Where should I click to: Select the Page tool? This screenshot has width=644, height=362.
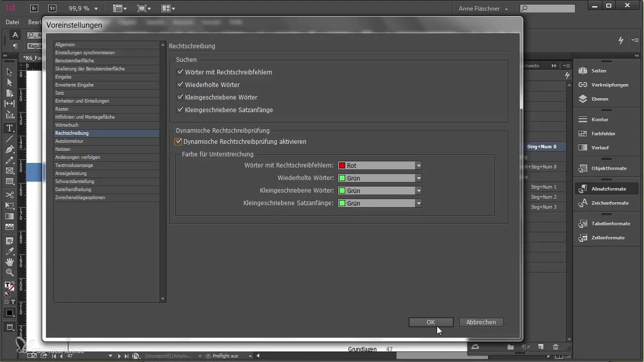click(x=9, y=93)
